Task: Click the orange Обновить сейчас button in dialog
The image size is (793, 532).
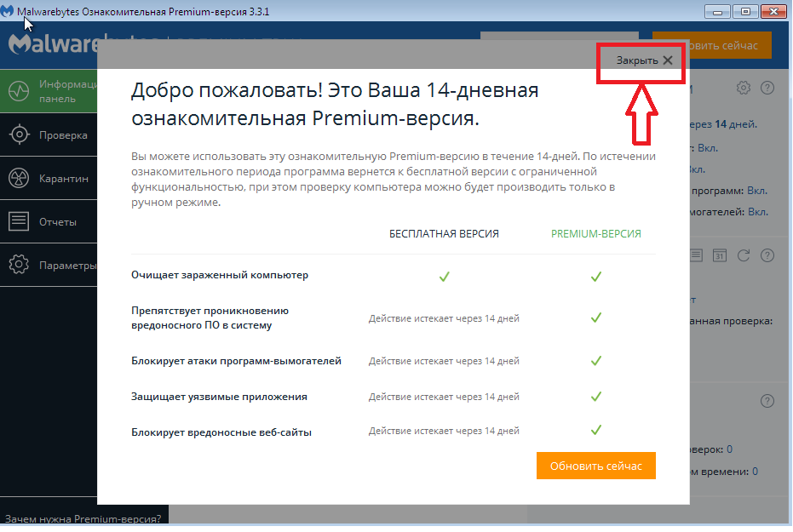Action: [595, 466]
